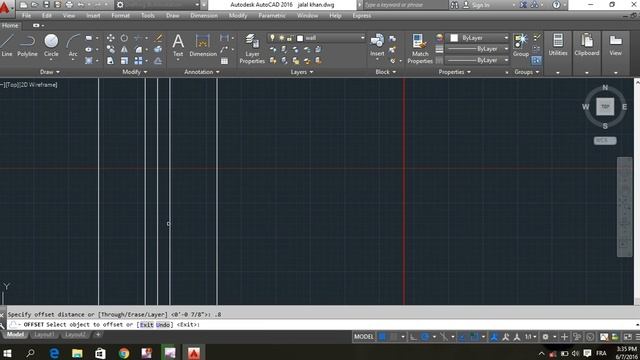
Task: Toggle grid display in status bar
Action: [382, 337]
